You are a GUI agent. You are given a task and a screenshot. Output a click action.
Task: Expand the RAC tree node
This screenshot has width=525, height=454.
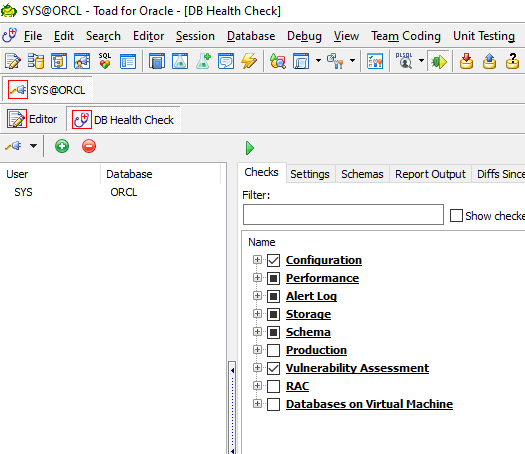[x=257, y=386]
